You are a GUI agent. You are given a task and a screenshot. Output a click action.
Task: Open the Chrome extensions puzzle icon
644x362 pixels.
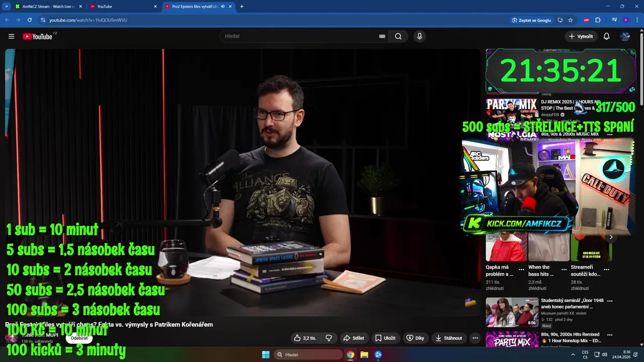598,20
